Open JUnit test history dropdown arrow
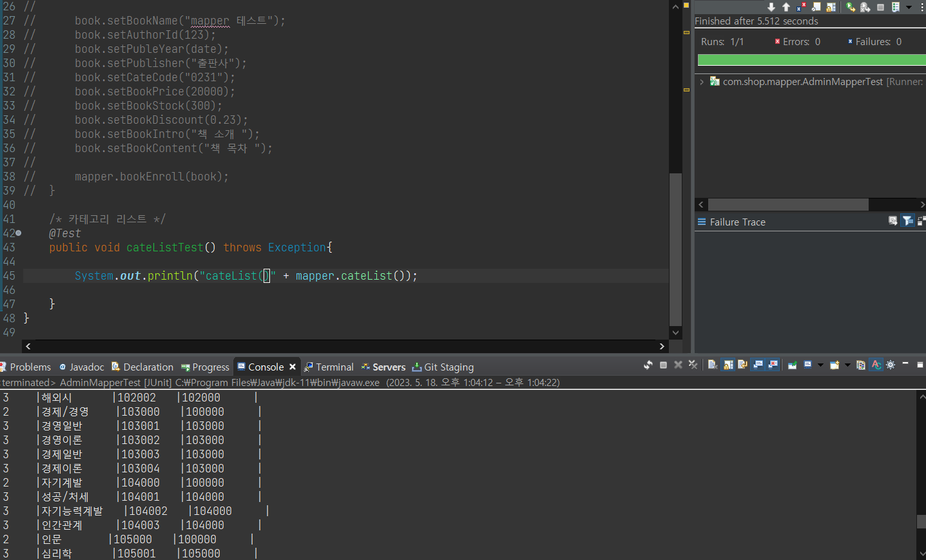 click(x=909, y=8)
